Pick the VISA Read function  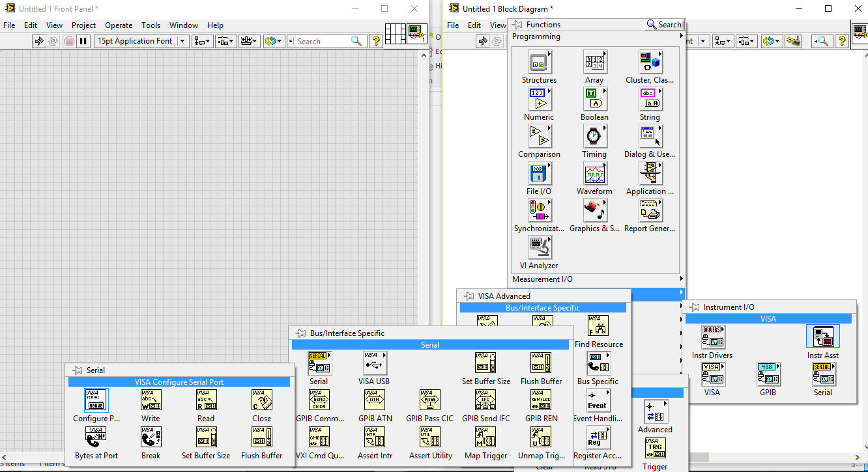(207, 400)
